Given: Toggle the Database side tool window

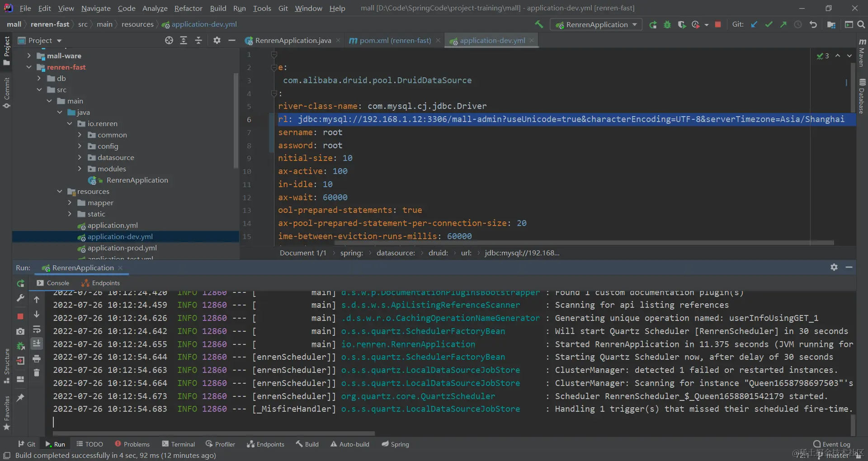Looking at the screenshot, I should pyautogui.click(x=862, y=96).
